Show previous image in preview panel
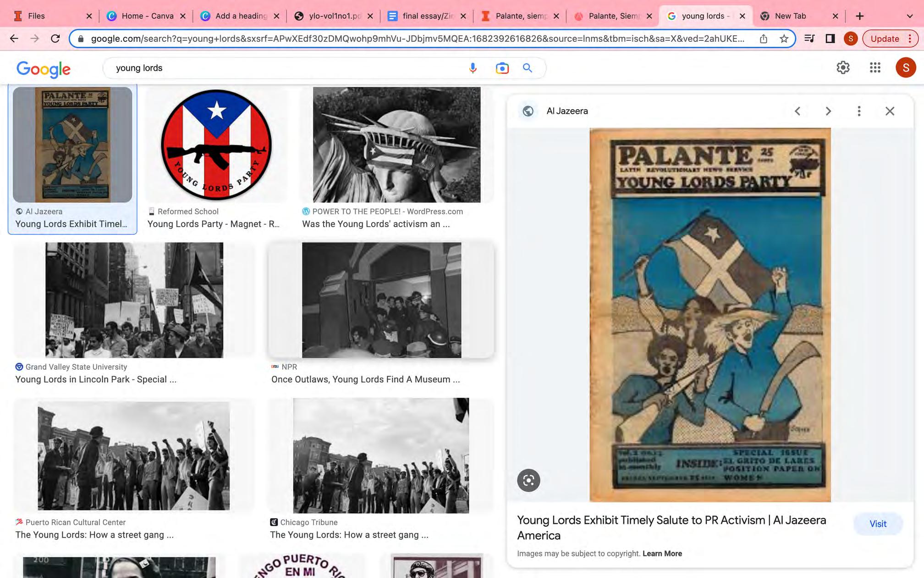This screenshot has width=924, height=578. [x=797, y=111]
